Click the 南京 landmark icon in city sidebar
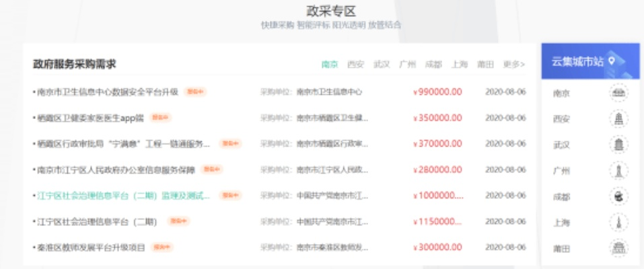644x269 pixels. point(618,93)
